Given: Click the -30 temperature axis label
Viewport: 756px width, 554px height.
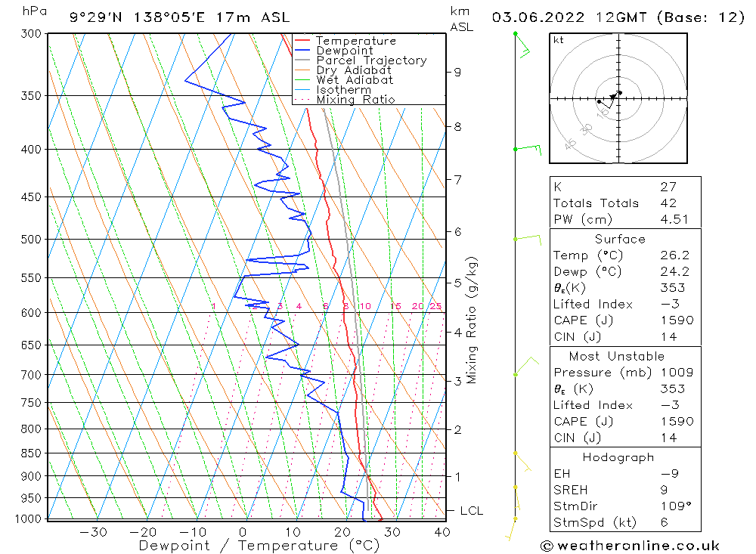Looking at the screenshot, I should 94,532.
